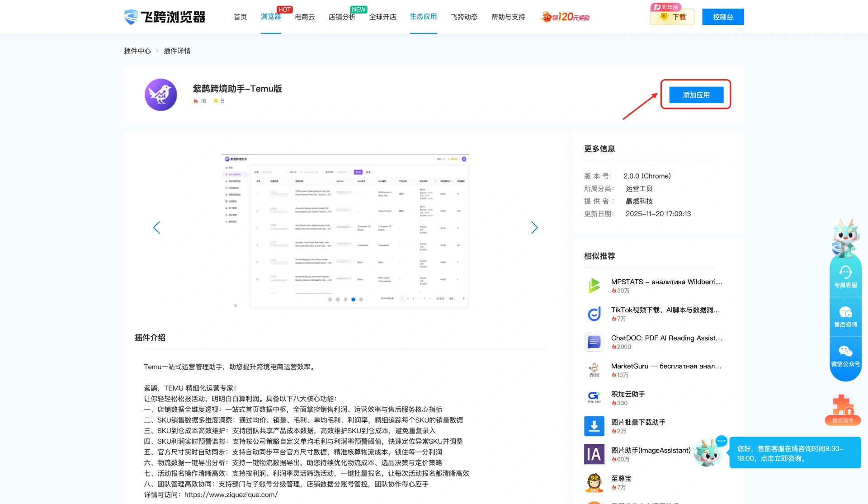Open the 首页 nav item
Viewport: 868px width, 504px height.
240,17
